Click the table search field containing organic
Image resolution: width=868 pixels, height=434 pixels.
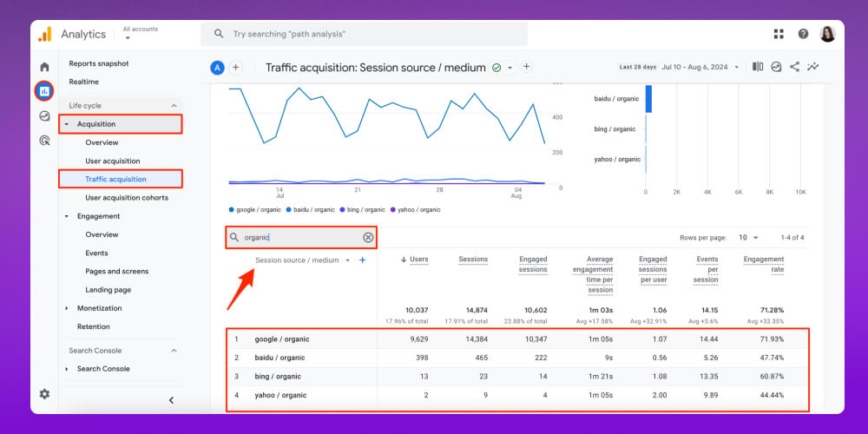point(302,238)
